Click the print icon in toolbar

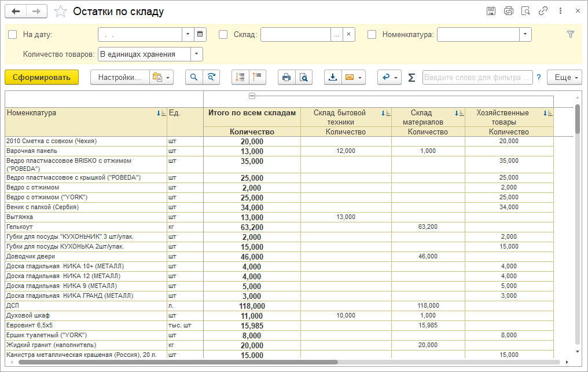(286, 78)
